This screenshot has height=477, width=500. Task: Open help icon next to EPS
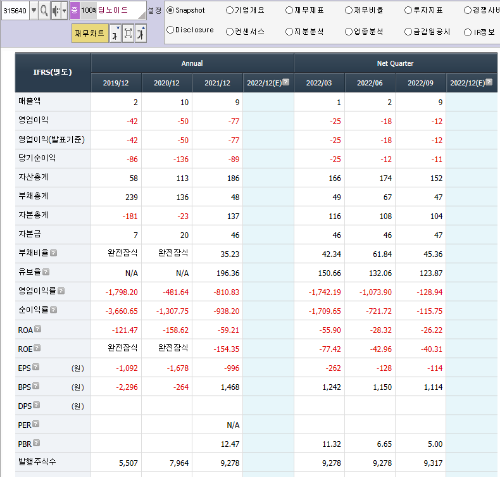pos(36,367)
